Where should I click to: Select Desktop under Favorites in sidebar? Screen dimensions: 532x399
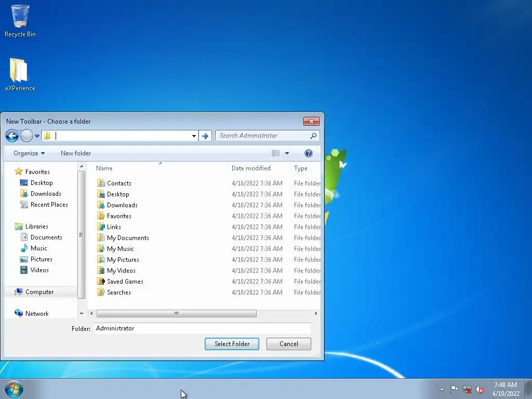coord(37,183)
